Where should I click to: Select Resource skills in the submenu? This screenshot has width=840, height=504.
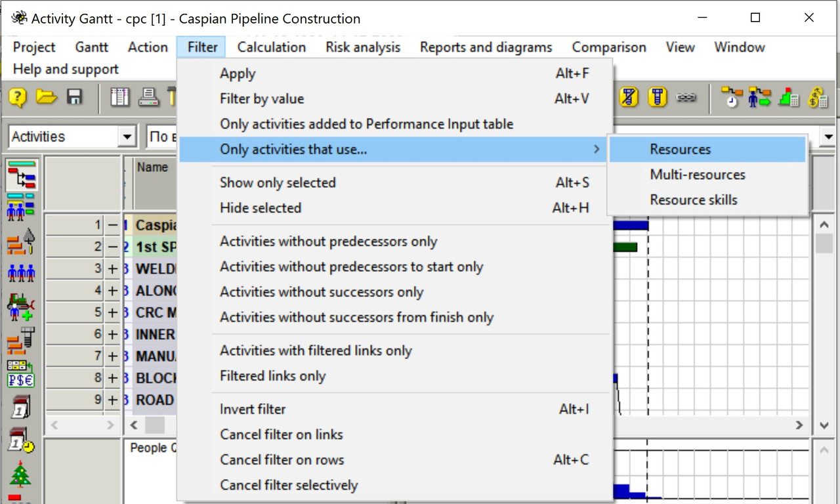pos(707,200)
